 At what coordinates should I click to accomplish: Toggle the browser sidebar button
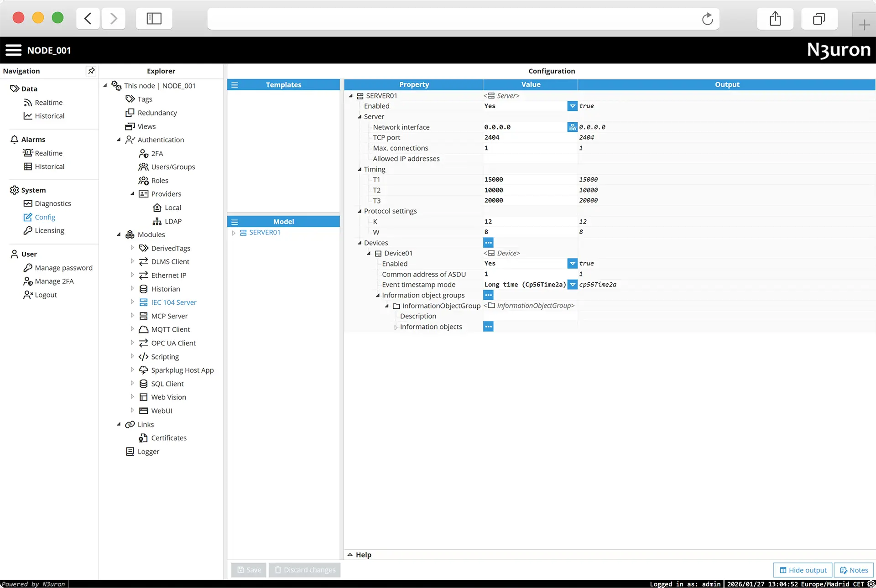(x=154, y=19)
